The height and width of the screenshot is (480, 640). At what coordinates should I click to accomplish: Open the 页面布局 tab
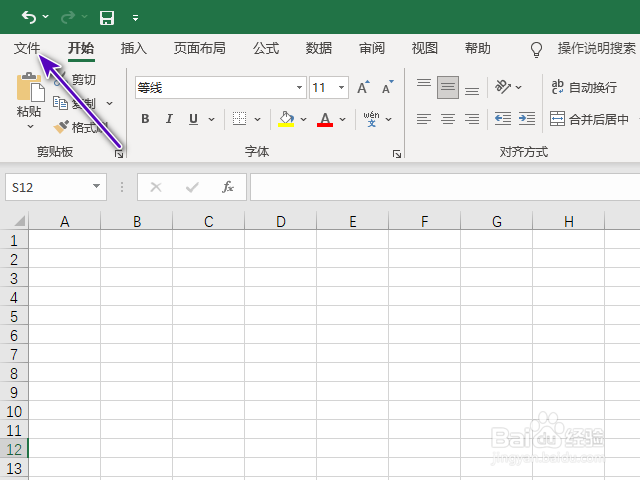tap(200, 48)
